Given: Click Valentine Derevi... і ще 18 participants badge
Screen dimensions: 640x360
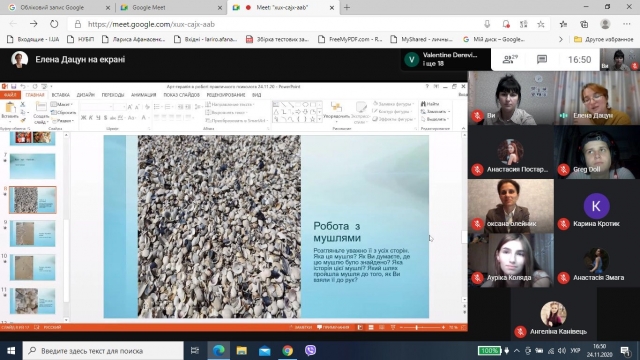Looking at the screenshot, I should click(x=446, y=60).
